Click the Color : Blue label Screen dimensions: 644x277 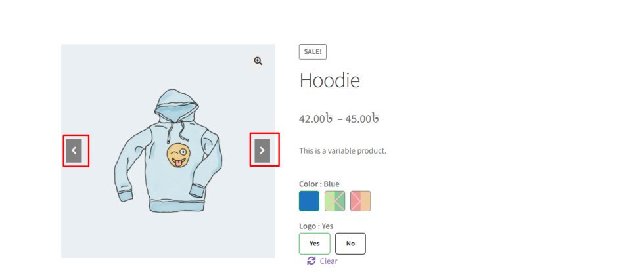click(x=319, y=184)
